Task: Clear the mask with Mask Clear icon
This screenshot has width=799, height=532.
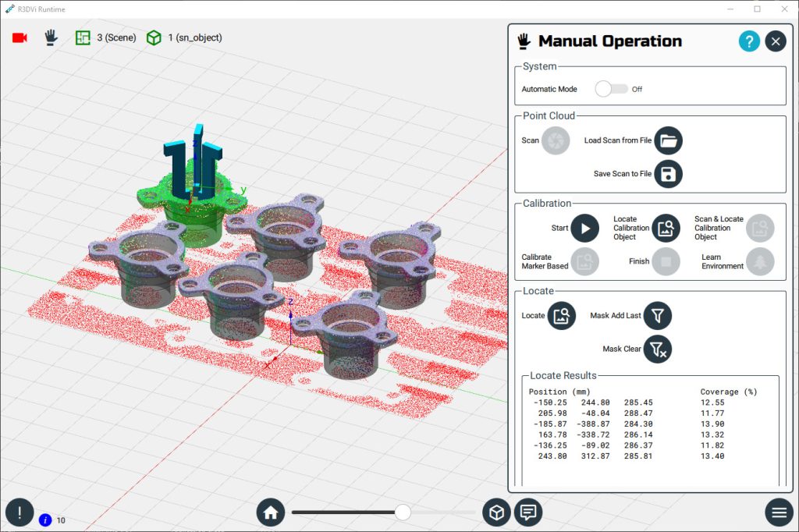Action: [657, 349]
